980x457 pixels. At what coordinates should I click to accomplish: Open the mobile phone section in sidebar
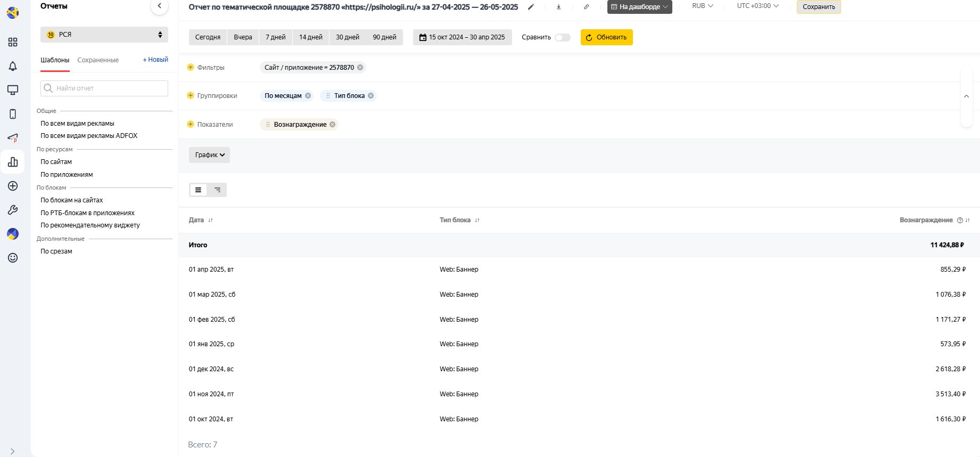pyautogui.click(x=13, y=114)
